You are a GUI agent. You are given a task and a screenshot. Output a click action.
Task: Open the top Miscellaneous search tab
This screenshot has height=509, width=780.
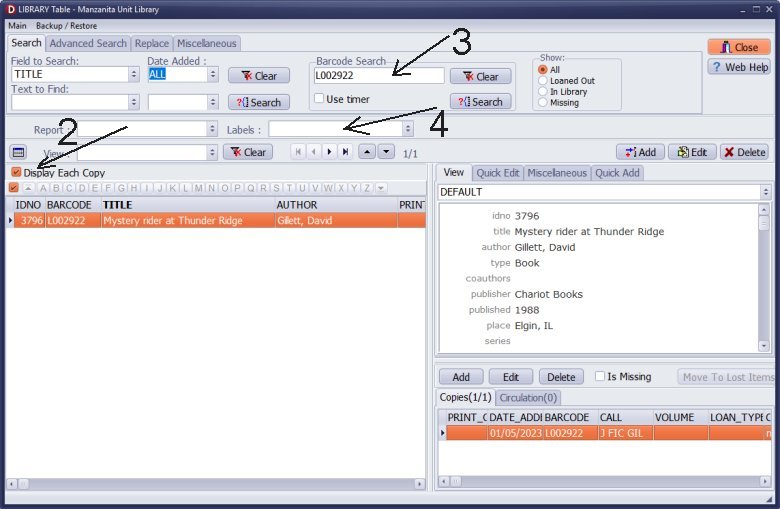click(206, 43)
